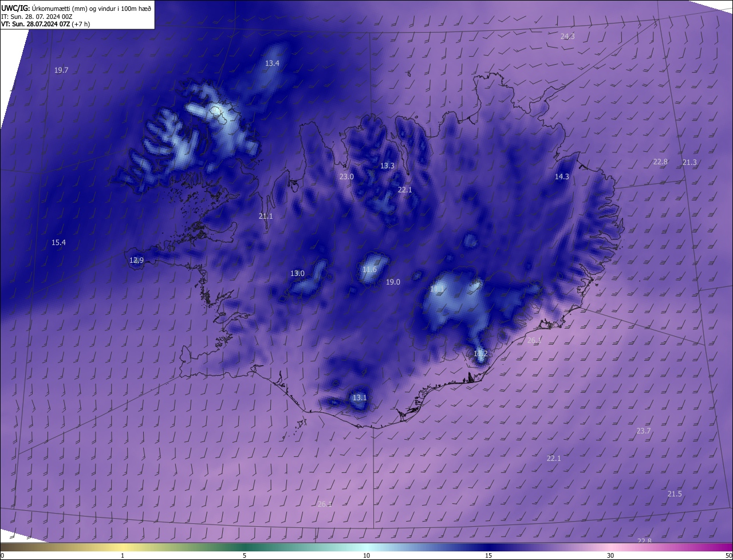Click the 11.1 value label on the glacier
The width and height of the screenshot is (733, 560).
tap(436, 289)
